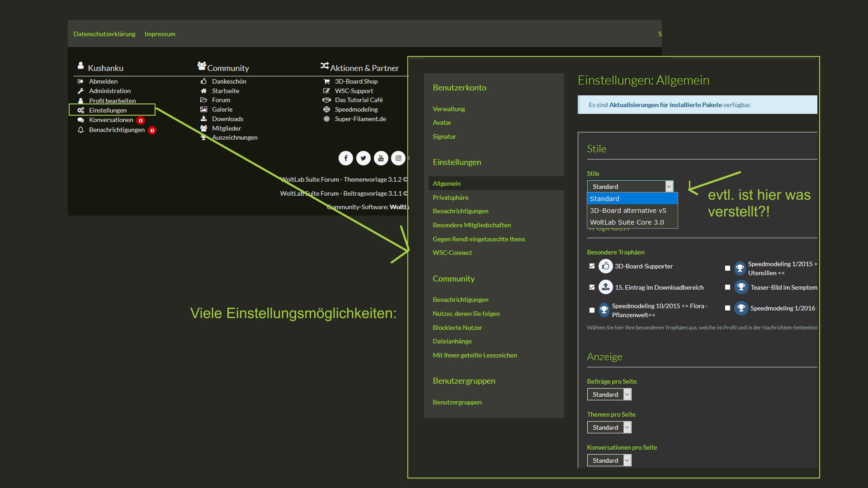Open the Beiträge pro Seite dropdown
The width and height of the screenshot is (868, 488).
[x=609, y=394]
